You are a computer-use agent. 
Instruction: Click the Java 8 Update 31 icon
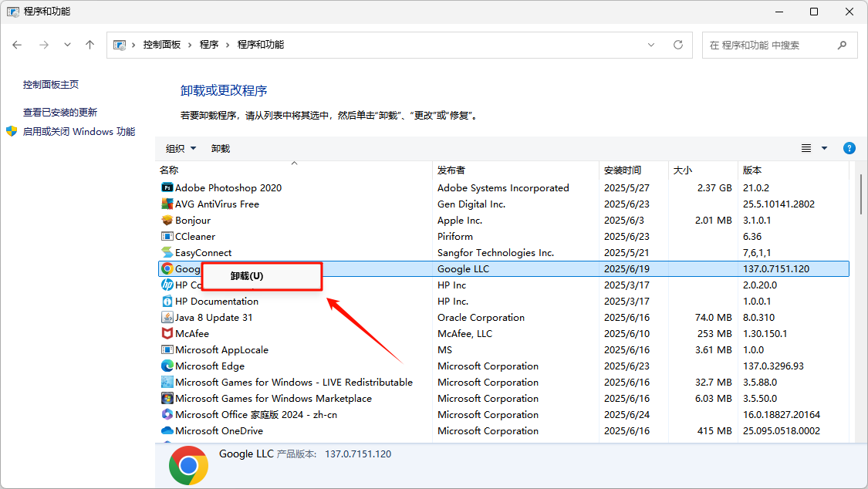click(x=167, y=318)
